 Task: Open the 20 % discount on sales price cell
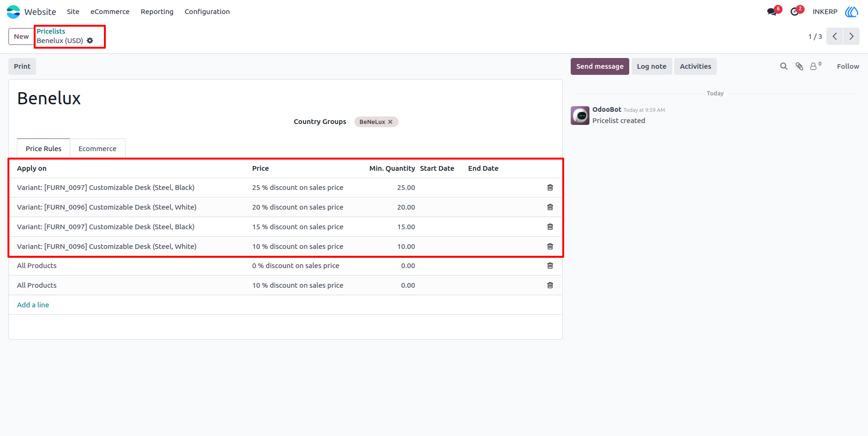(298, 207)
